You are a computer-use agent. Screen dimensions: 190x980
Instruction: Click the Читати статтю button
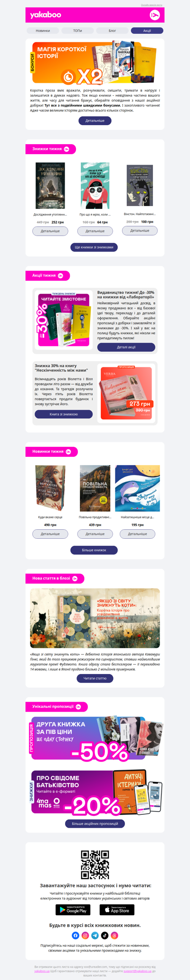pyautogui.click(x=95, y=678)
